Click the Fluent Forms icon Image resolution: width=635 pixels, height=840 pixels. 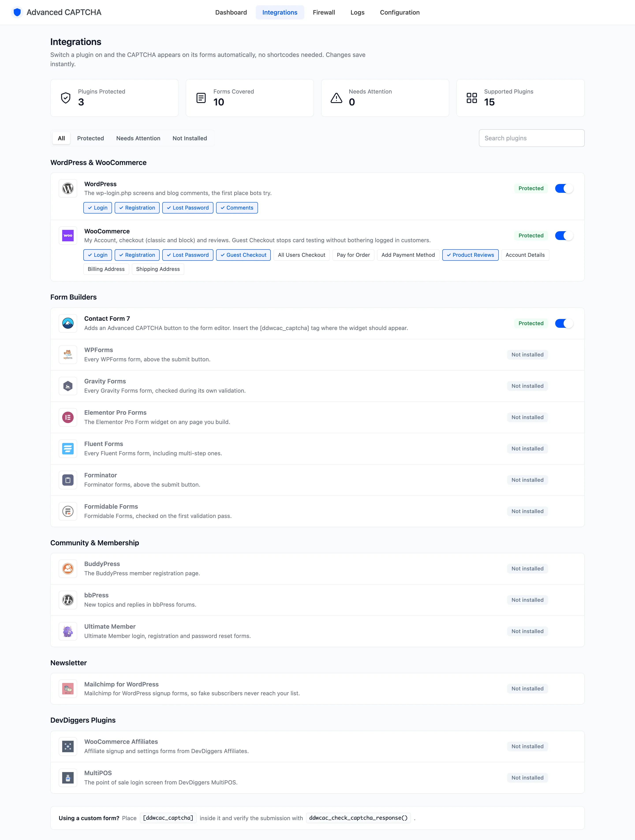point(68,448)
